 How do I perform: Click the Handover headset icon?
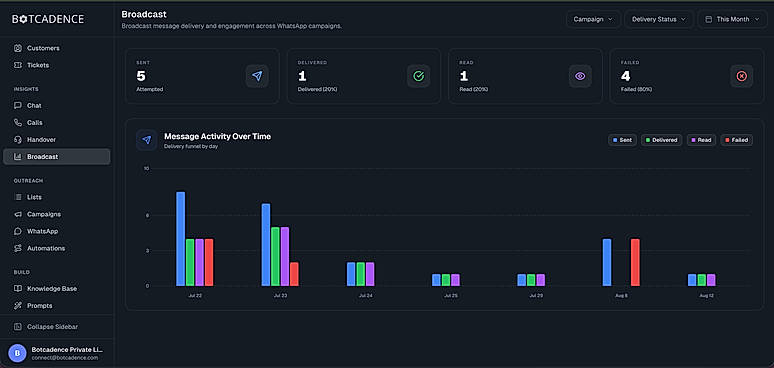tap(18, 140)
